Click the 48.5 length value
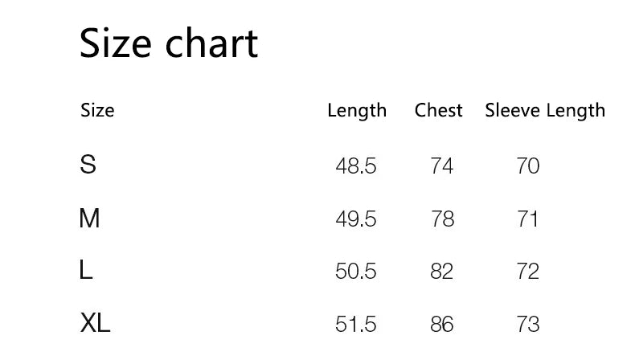The width and height of the screenshot is (635, 364). (356, 166)
